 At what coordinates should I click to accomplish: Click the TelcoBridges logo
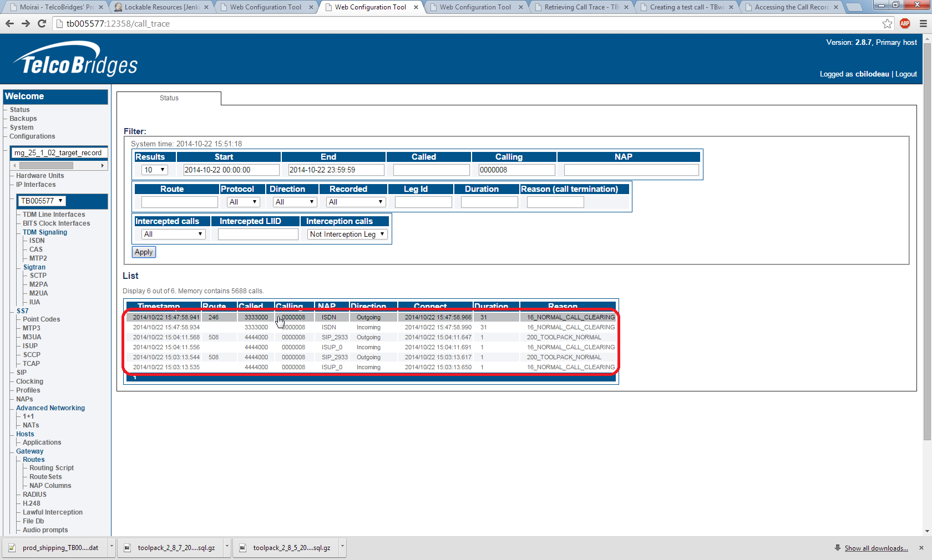point(75,60)
